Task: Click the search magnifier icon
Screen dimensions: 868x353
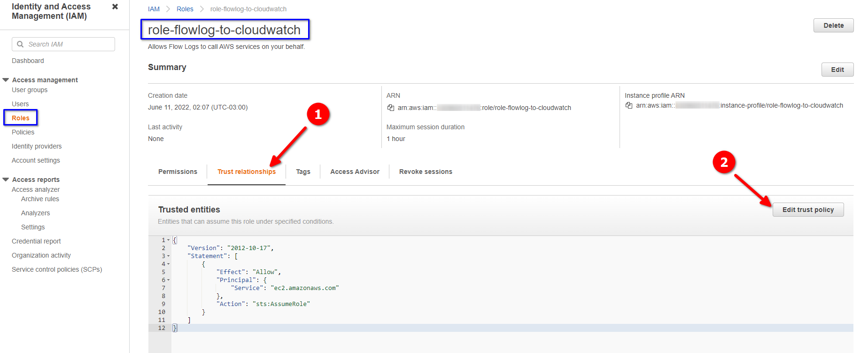Action: coord(20,44)
